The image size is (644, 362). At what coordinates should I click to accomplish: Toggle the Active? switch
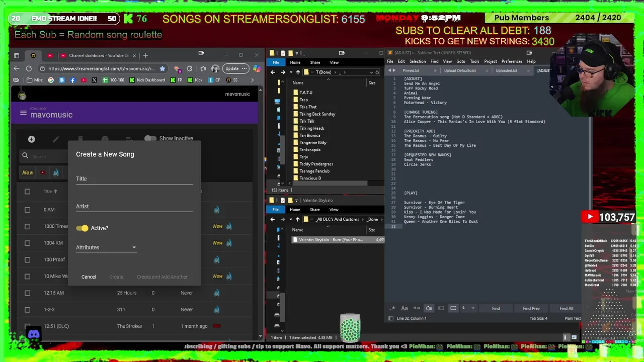[83, 228]
